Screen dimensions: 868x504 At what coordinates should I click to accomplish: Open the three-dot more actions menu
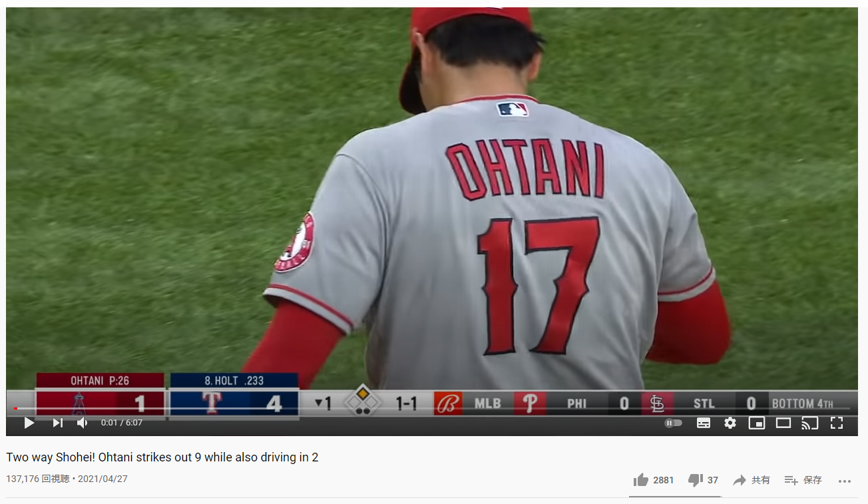845,481
